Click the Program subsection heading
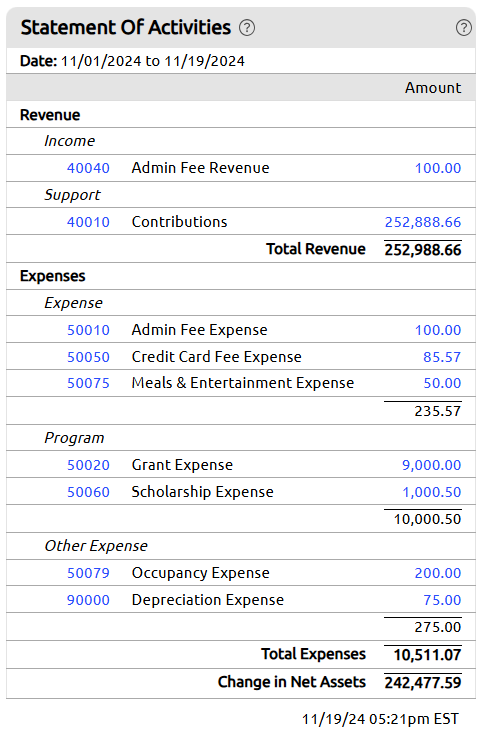The image size is (482, 740). click(74, 438)
